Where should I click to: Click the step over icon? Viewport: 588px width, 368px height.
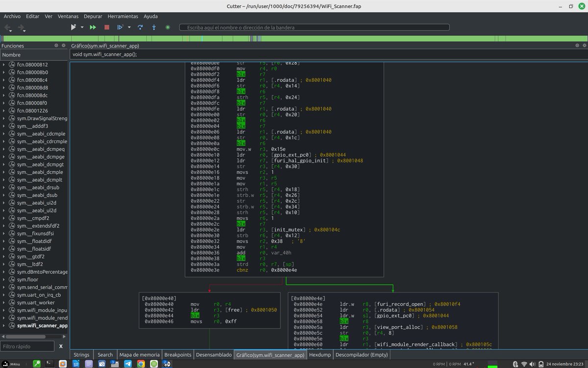point(140,27)
